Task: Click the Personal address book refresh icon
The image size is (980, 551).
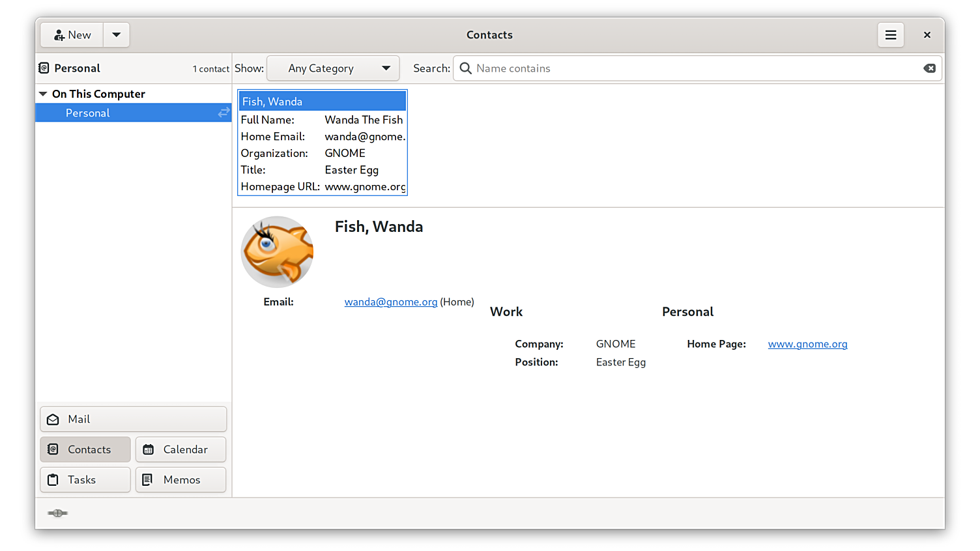Action: pyautogui.click(x=223, y=113)
